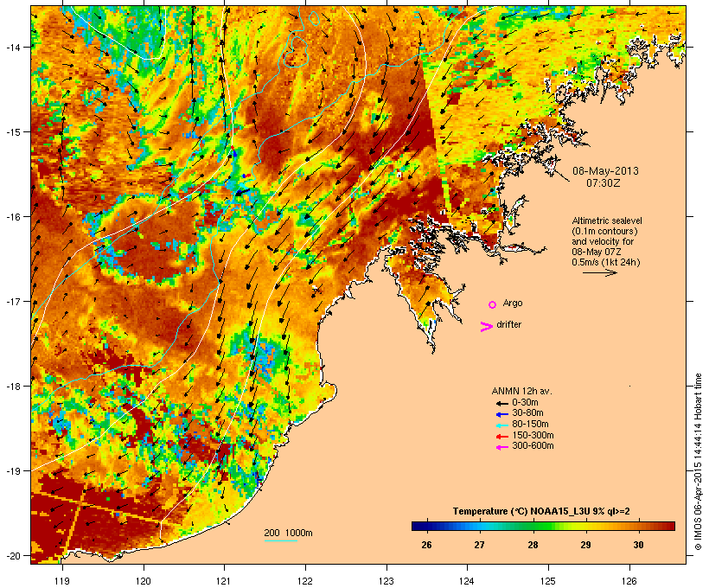
Task: Click latitude axis label -14
Action: click(x=13, y=47)
